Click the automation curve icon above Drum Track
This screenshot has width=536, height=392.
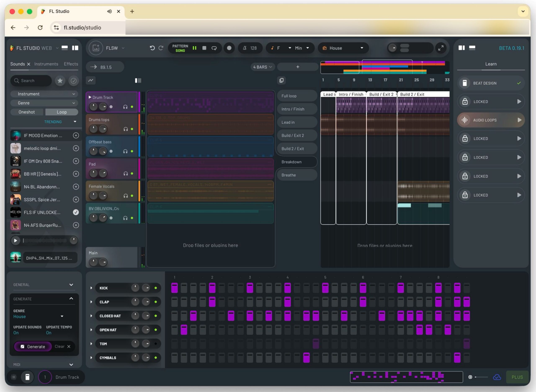91,80
